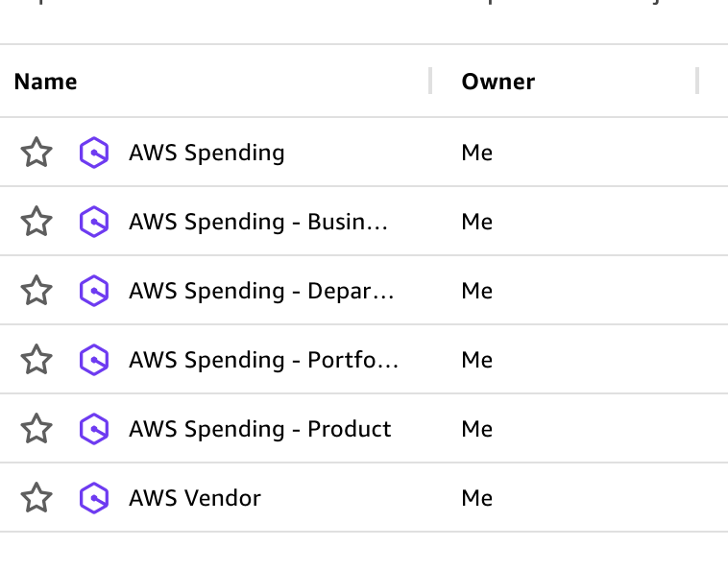This screenshot has width=728, height=570.
Task: Star the AWS Spending - Portfo… entry
Action: 36,360
